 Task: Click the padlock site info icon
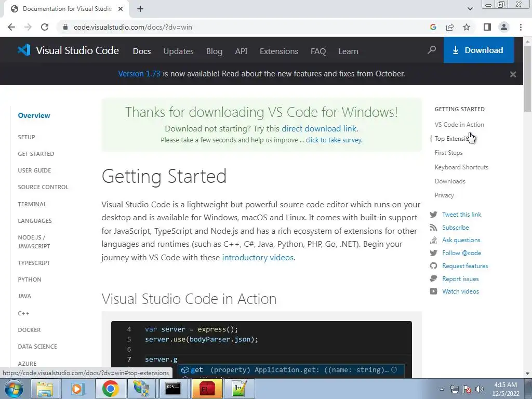pyautogui.click(x=65, y=27)
